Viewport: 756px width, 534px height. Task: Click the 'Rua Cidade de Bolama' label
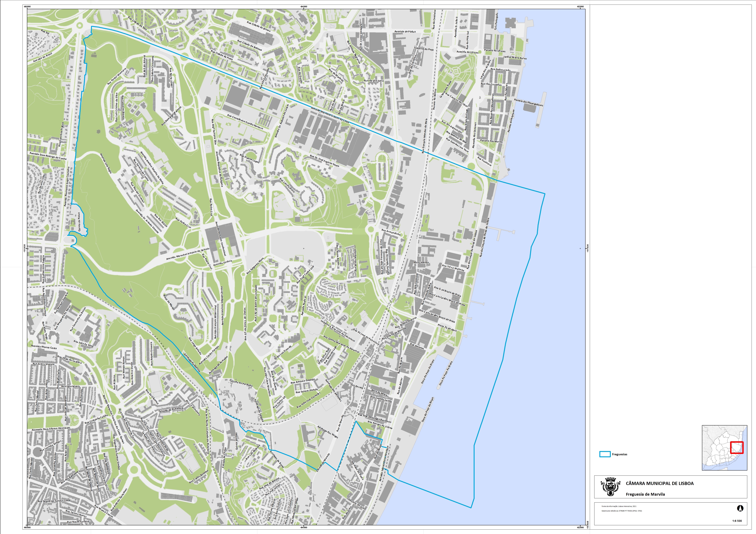coord(250,45)
